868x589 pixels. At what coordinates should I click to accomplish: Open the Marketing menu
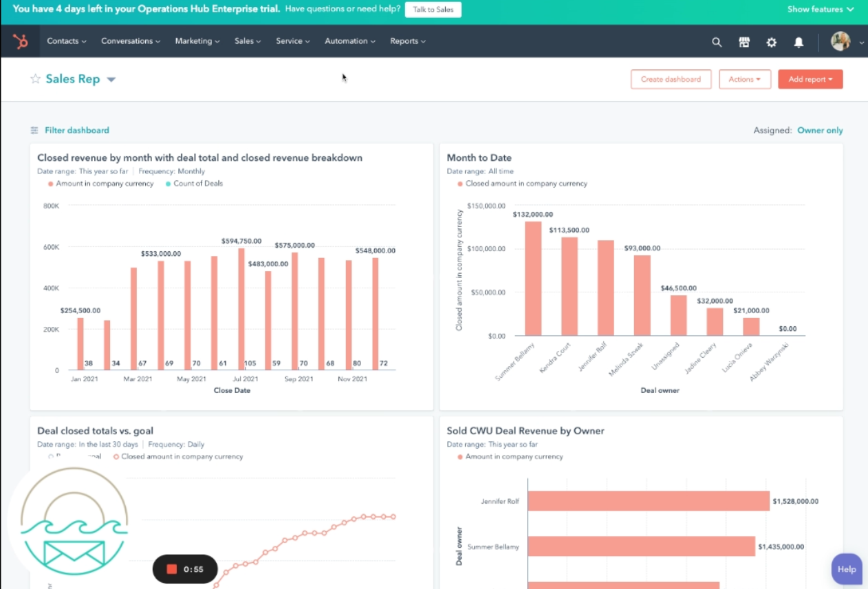[x=197, y=41]
